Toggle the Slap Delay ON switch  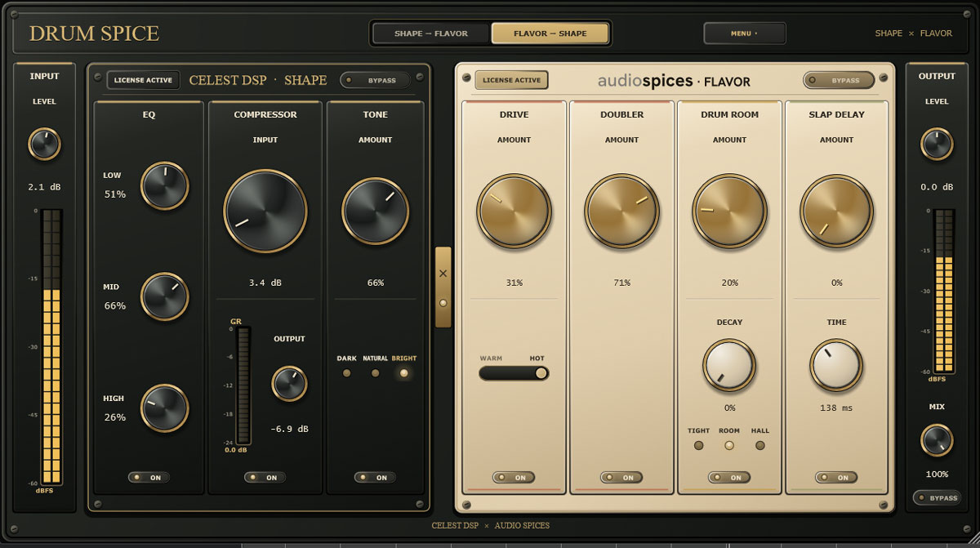click(836, 477)
